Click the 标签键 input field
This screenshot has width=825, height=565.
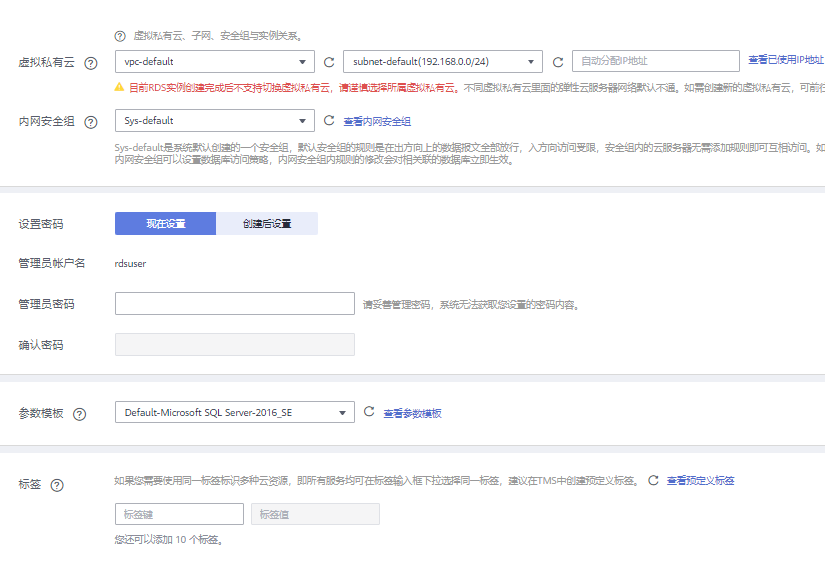(x=179, y=514)
